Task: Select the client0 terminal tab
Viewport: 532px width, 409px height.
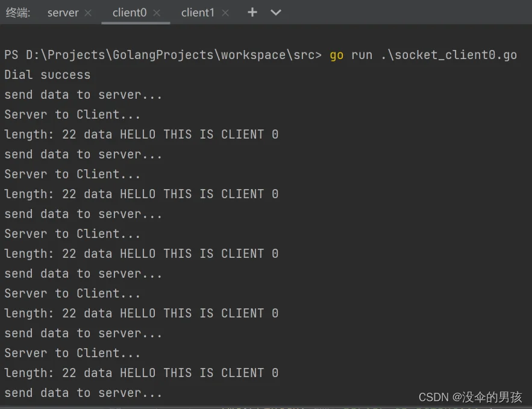Action: [130, 13]
